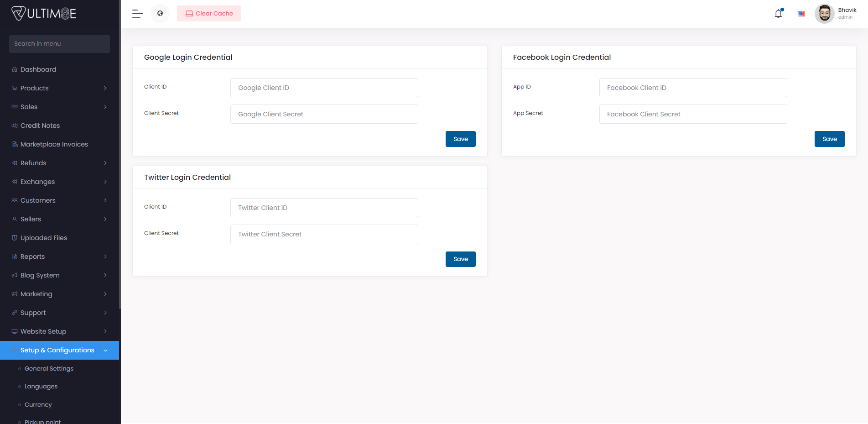Open the notifications bell

[778, 14]
